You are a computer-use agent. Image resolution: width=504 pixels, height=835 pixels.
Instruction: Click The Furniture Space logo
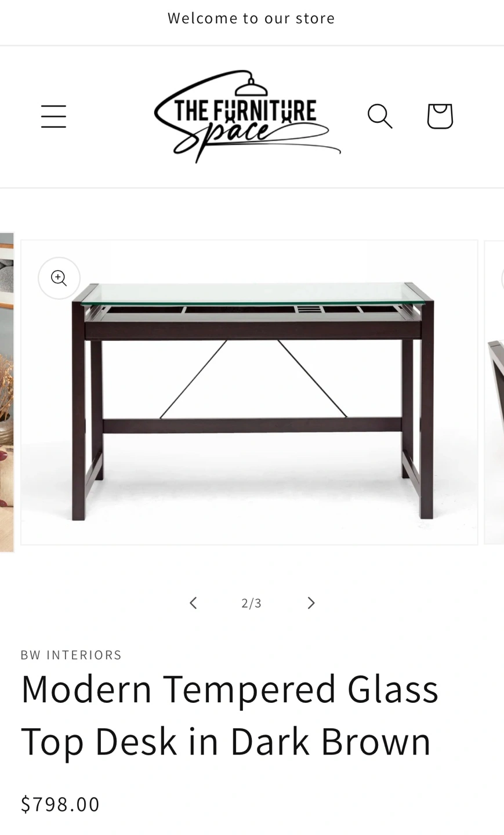click(247, 117)
